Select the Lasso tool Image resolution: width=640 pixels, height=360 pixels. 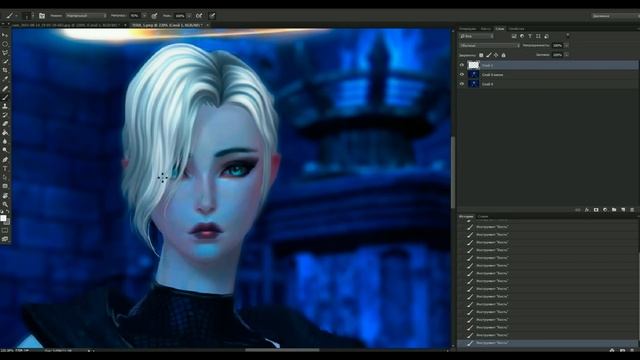click(5, 53)
